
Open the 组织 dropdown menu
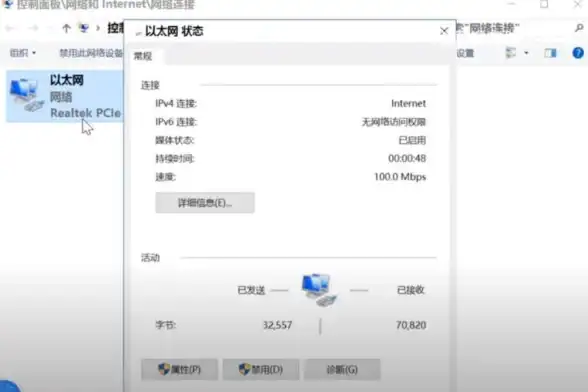point(22,53)
